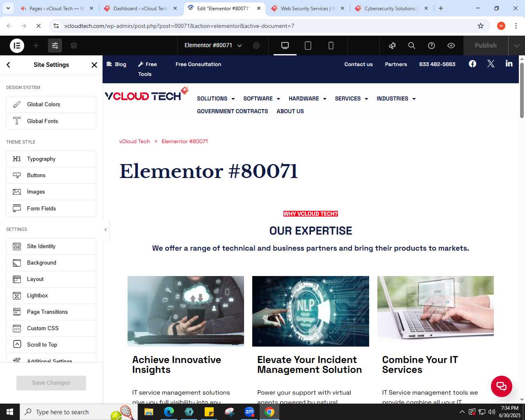
Task: Select the NLP image thumbnail
Action: click(310, 311)
